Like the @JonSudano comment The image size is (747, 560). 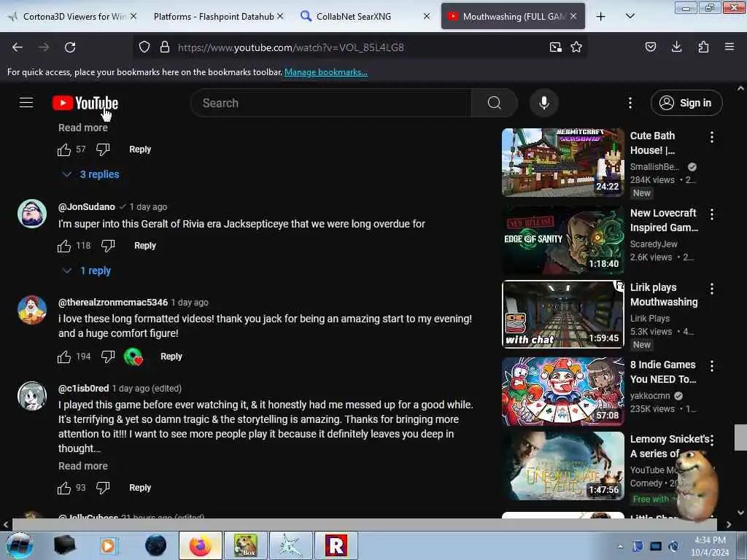(x=64, y=246)
